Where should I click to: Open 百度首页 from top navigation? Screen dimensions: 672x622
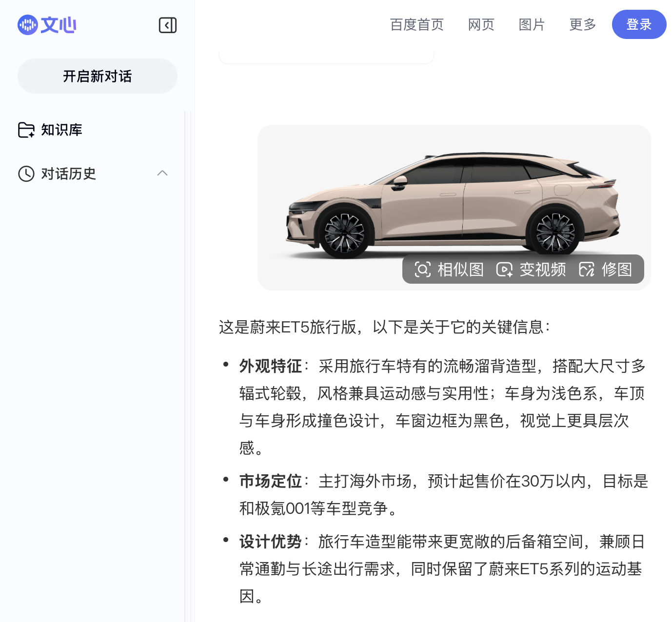coord(416,24)
